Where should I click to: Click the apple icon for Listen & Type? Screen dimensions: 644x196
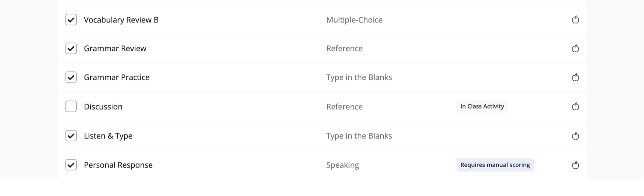(575, 136)
